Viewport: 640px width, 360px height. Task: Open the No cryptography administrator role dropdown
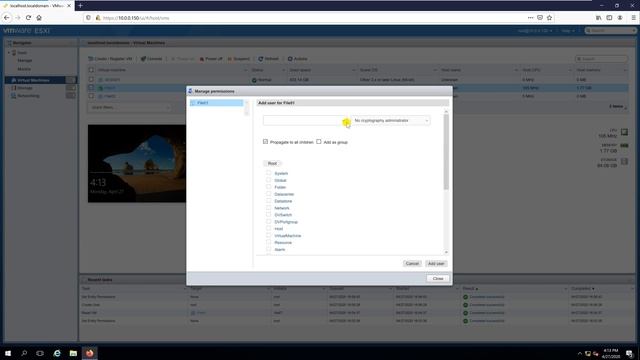point(391,120)
